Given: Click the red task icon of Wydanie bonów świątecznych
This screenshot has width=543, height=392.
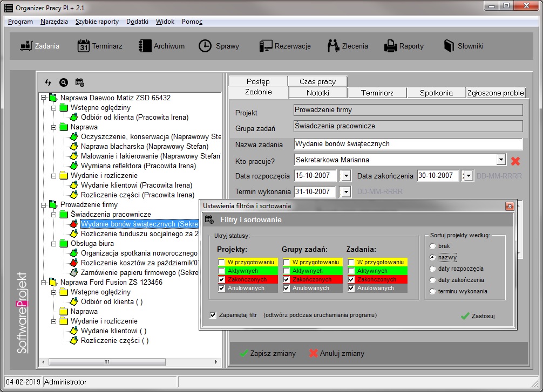Looking at the screenshot, I should tap(74, 224).
